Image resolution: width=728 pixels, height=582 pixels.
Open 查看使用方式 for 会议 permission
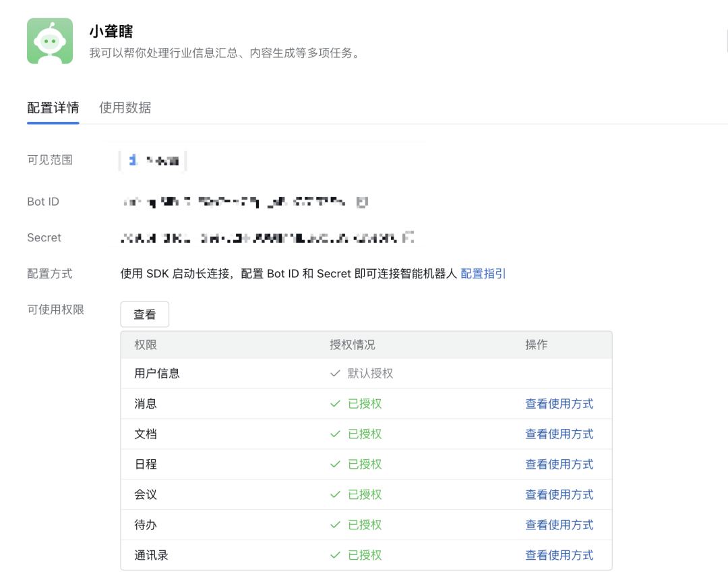point(559,494)
